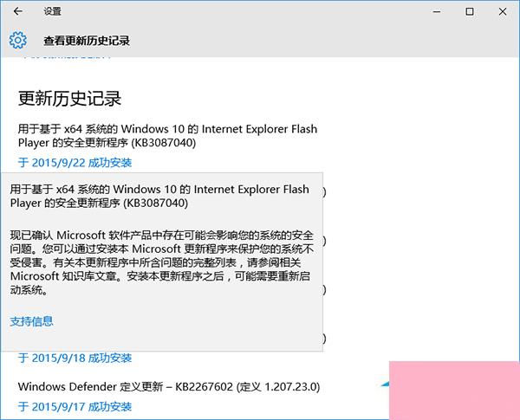The height and width of the screenshot is (420, 520).
Task: Maximize the Settings window
Action: click(x=470, y=11)
